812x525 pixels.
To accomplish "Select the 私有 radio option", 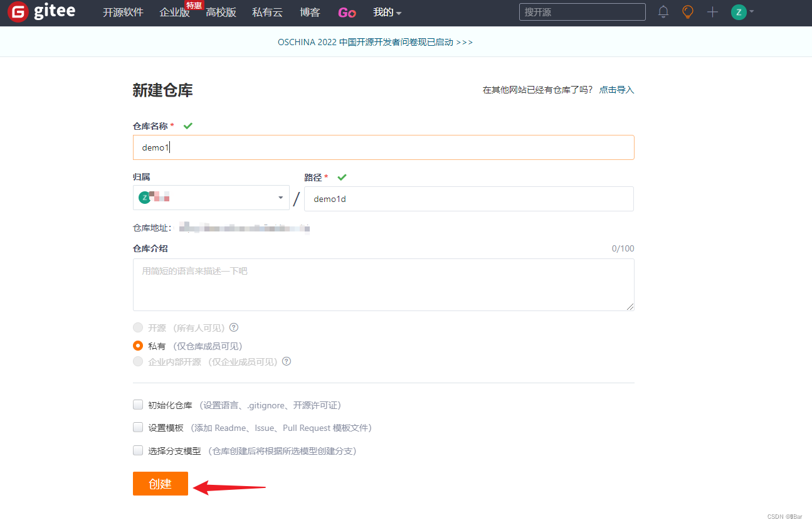I will click(138, 346).
